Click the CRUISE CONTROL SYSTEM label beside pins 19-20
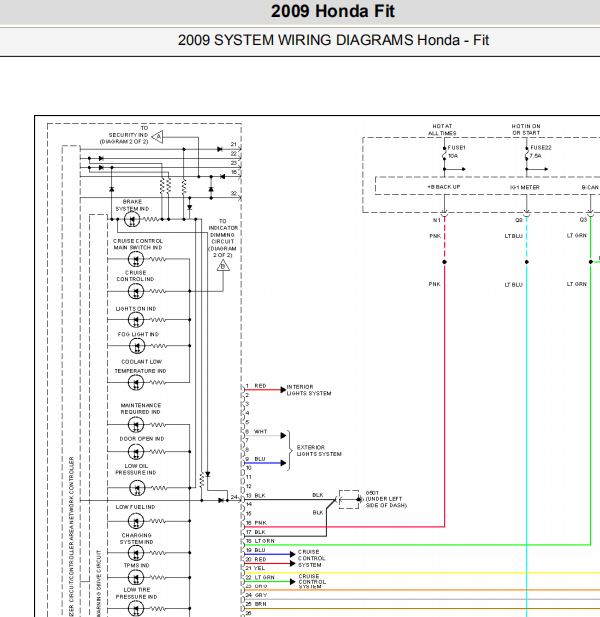The height and width of the screenshot is (617, 600). pos(312,558)
